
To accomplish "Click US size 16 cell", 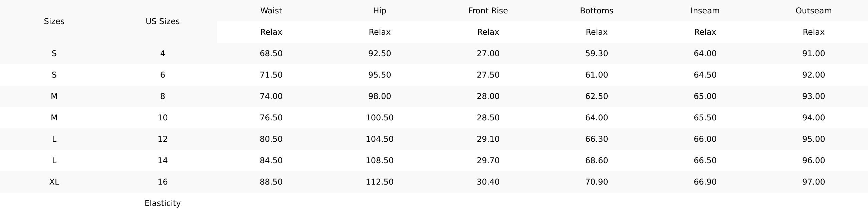I will pyautogui.click(x=162, y=182).
